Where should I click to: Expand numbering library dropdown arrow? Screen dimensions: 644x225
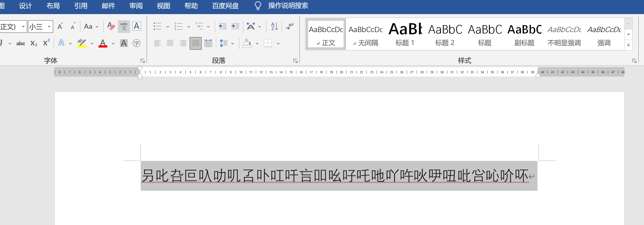(189, 27)
